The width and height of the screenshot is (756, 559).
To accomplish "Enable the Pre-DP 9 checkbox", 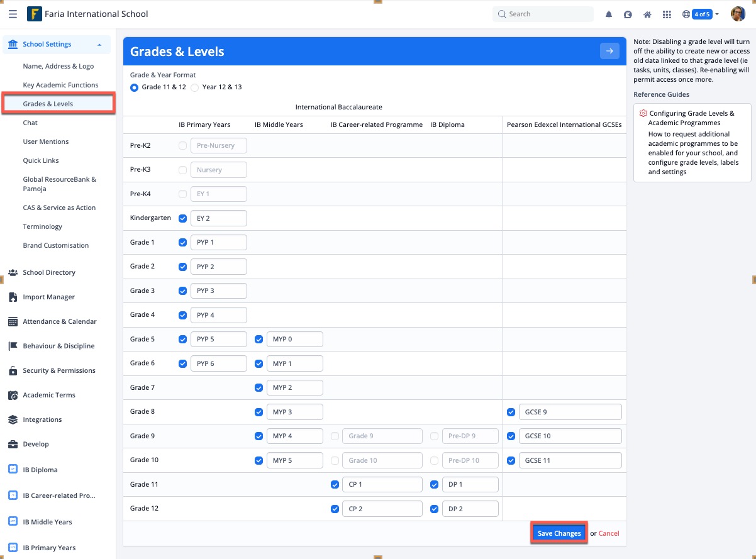I will point(435,436).
